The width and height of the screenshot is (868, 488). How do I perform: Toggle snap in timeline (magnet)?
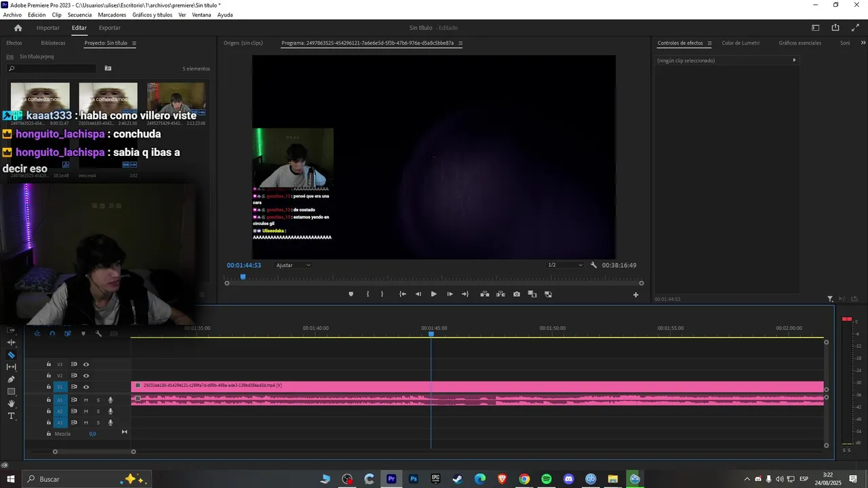[x=52, y=333]
